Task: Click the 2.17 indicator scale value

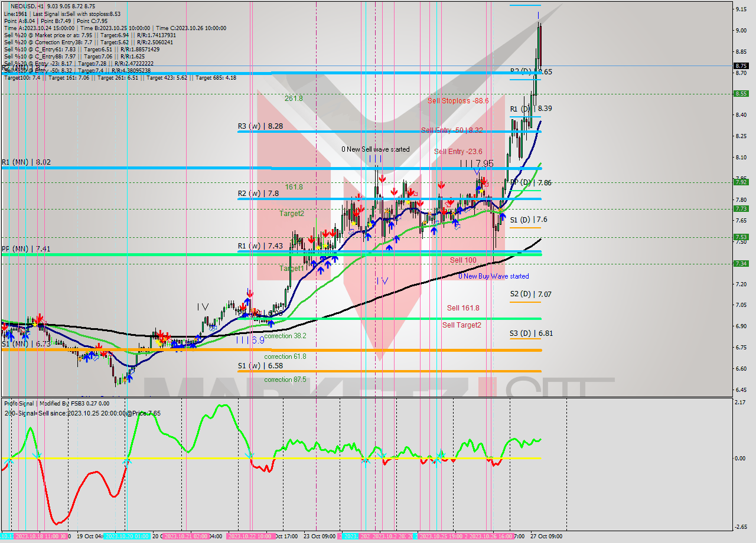Action: [x=739, y=403]
